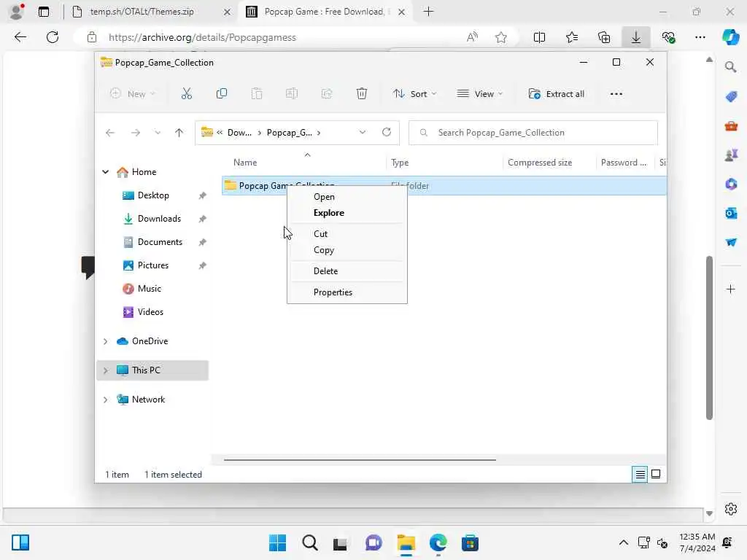
Task: Add this page to favorites star
Action: (x=500, y=37)
